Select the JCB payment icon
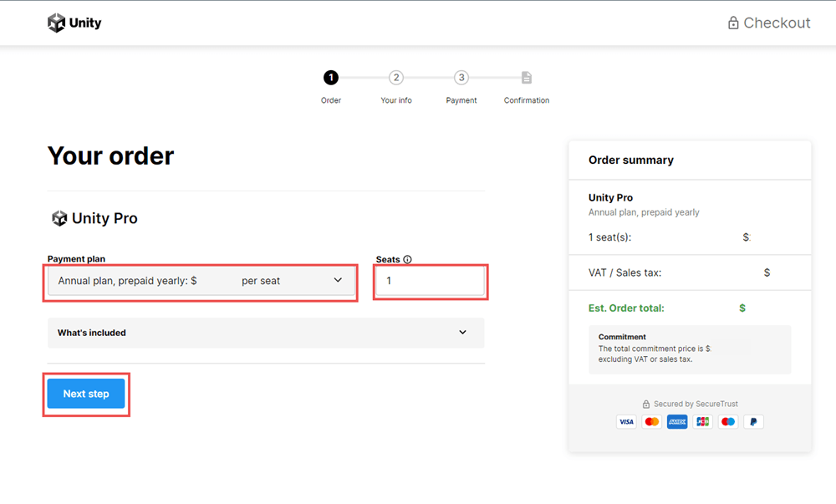Image resolution: width=836 pixels, height=504 pixels. (x=702, y=421)
